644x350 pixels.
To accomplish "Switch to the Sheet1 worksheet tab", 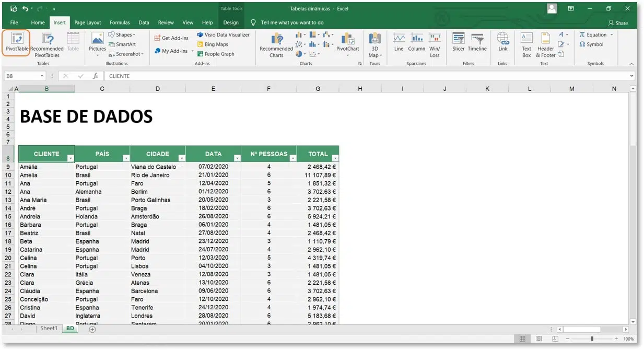I will click(x=49, y=329).
